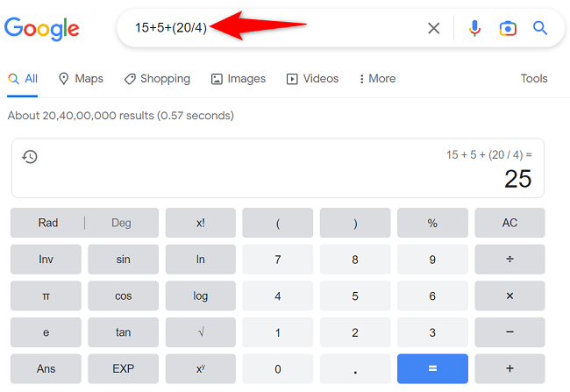This screenshot has width=570, height=392.
Task: Toggle inverse functions with Inv
Action: 46,260
